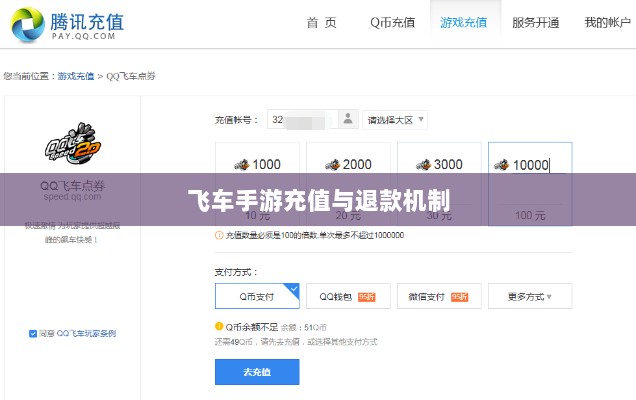Choose 微信支付 payment method
The height and width of the screenshot is (400, 636).
point(439,296)
